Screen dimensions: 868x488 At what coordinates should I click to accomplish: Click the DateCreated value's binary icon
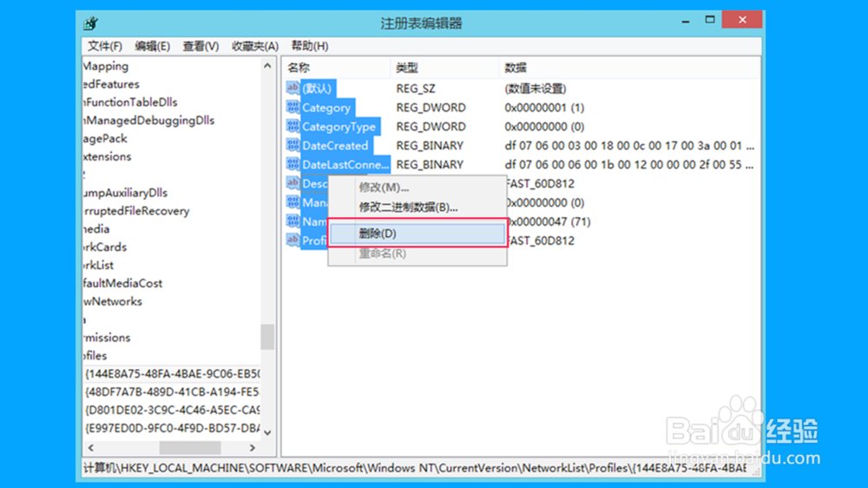pyautogui.click(x=293, y=145)
